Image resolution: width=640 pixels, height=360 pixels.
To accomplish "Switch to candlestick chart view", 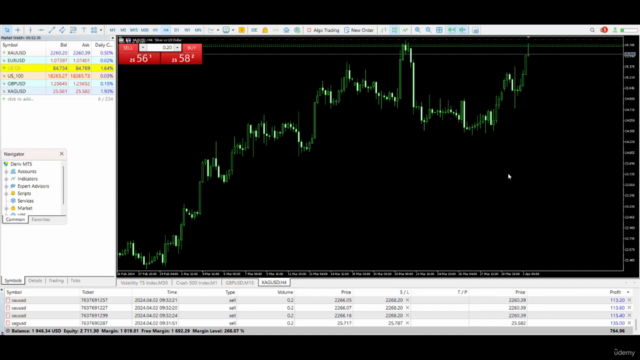I will (394, 30).
